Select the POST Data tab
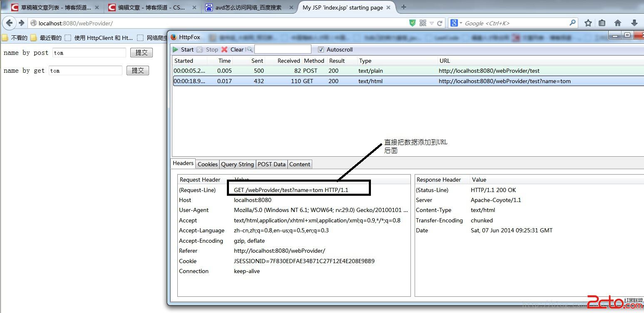644x313 pixels. pyautogui.click(x=271, y=164)
